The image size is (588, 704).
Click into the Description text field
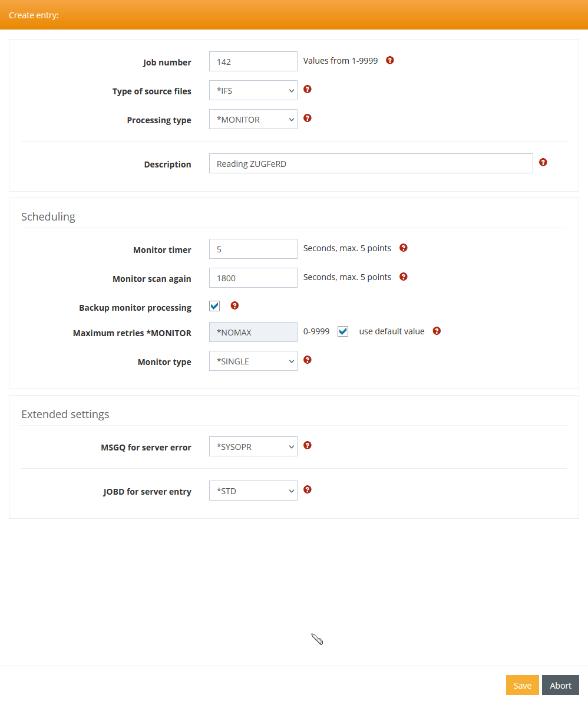tap(371, 163)
